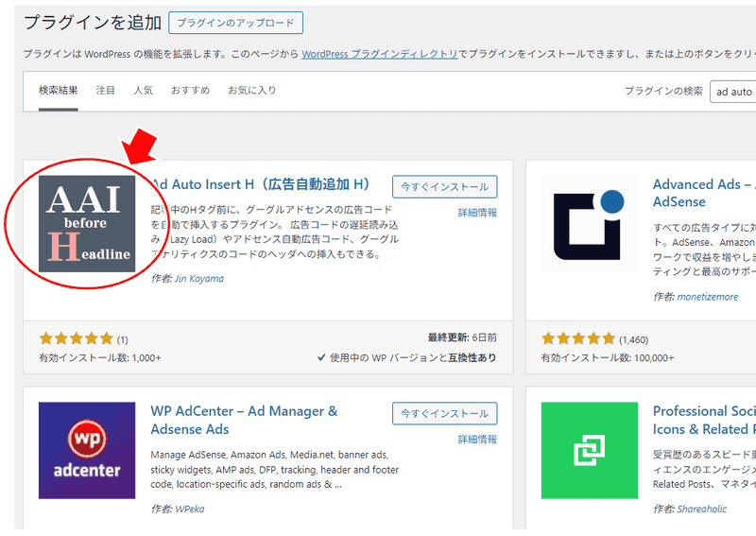Viewport: 756px width, 536px height.
Task: Click the Advanced Ads plugin logo
Action: coord(589,223)
